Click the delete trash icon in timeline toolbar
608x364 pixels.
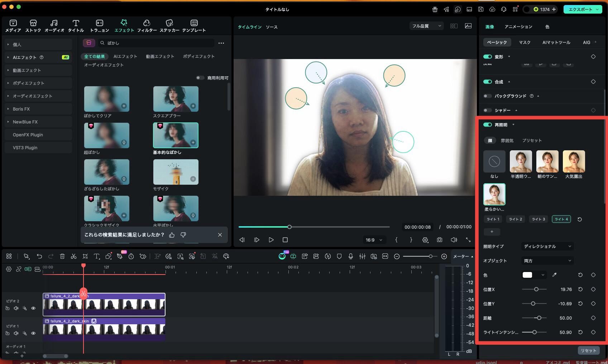pyautogui.click(x=62, y=256)
